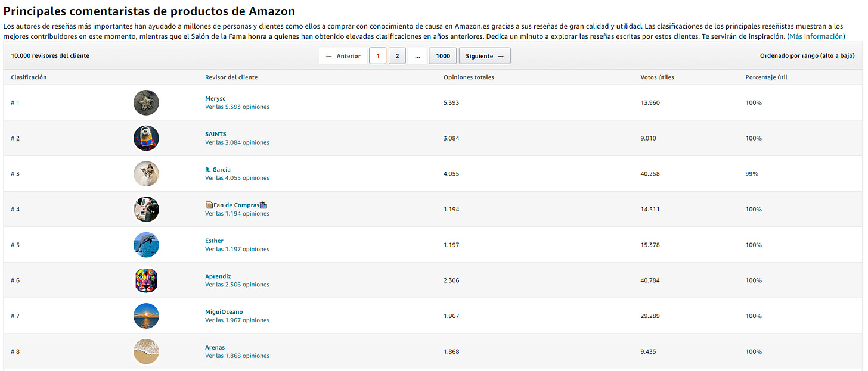
Task: Click Ver las 1.967 opiniones link
Action: (x=237, y=320)
